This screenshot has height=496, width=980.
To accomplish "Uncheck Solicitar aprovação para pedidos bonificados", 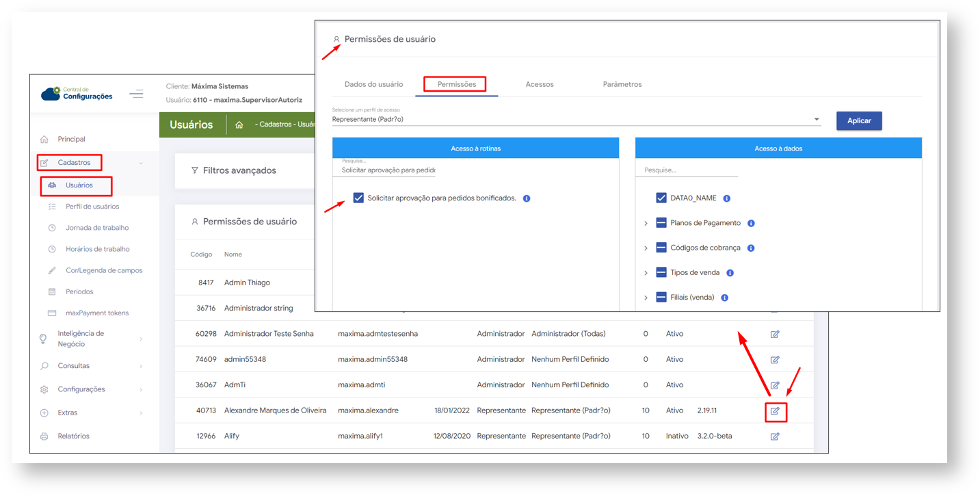I will click(358, 198).
